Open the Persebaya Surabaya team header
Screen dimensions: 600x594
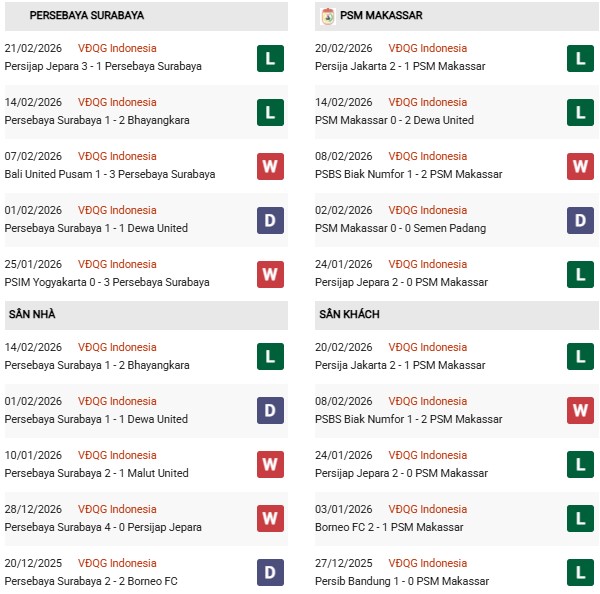coord(87,16)
